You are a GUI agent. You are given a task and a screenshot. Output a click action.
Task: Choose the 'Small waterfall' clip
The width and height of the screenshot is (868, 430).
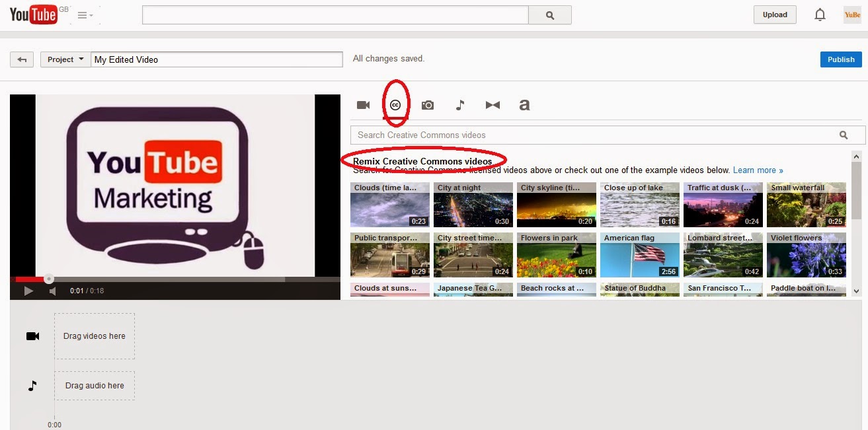(807, 205)
